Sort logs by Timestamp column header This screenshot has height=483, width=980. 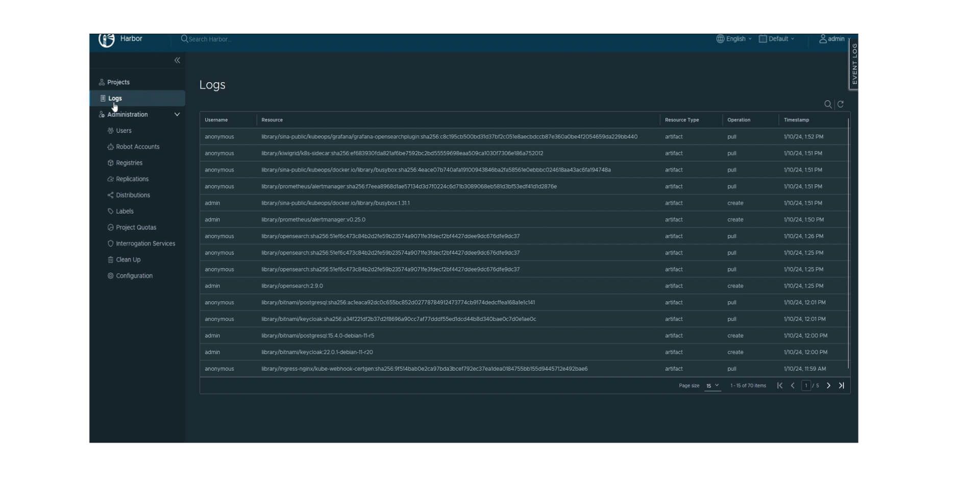click(x=796, y=120)
